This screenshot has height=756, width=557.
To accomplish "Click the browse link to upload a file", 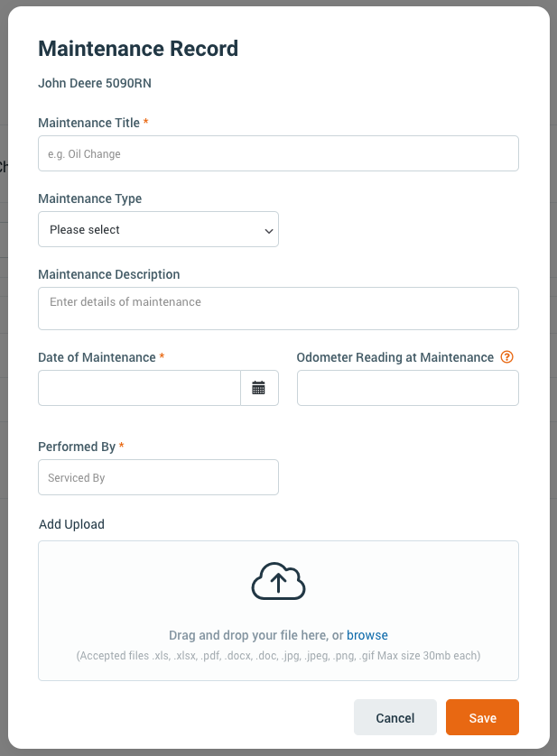I will (367, 634).
